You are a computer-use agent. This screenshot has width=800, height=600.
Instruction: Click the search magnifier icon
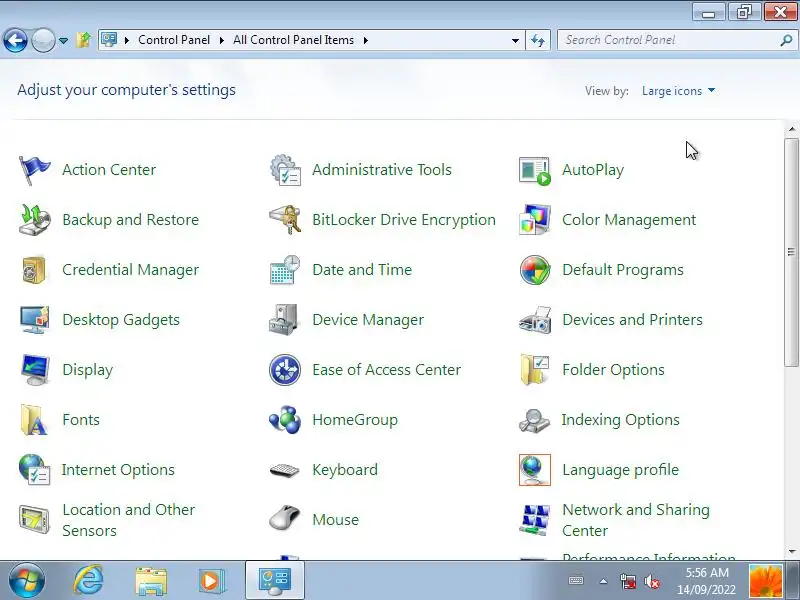786,40
